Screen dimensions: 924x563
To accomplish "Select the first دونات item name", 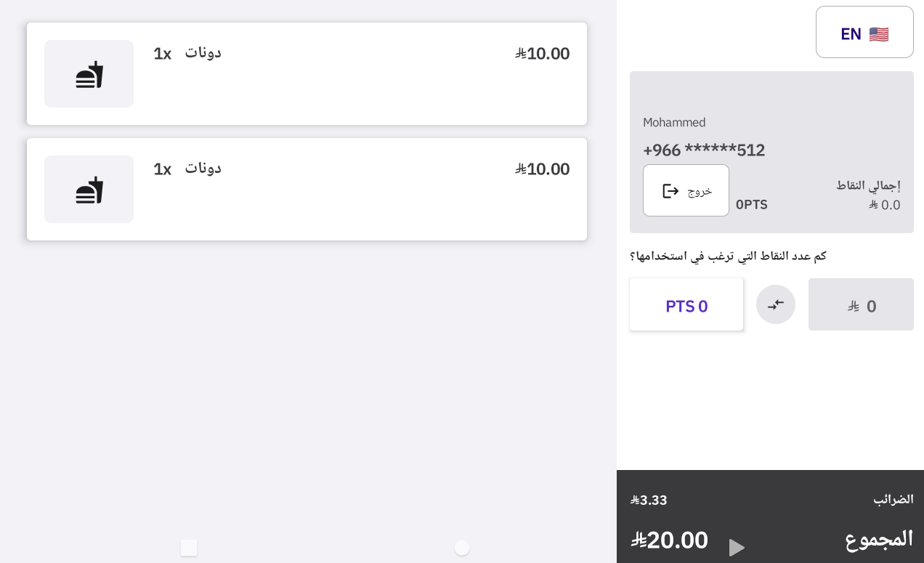I will coord(203,53).
